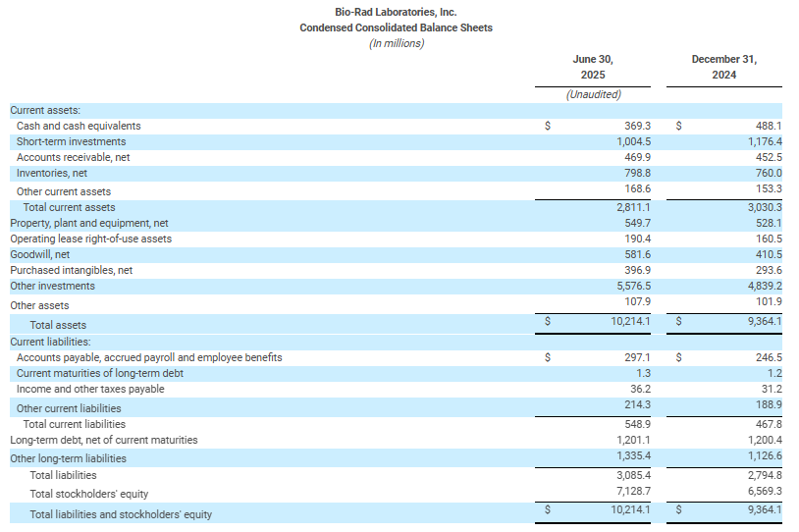Click 'Total current assets' label
The width and height of the screenshot is (799, 532).
coord(69,207)
